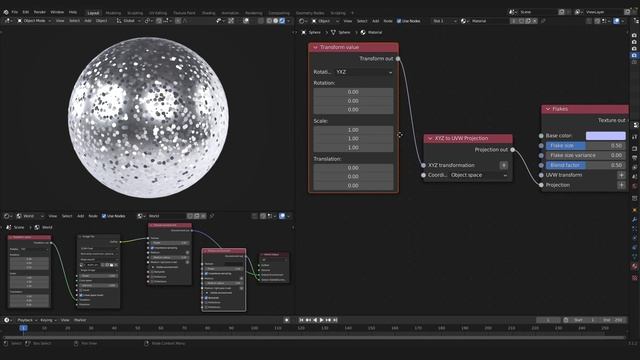Screen dimensions: 640x360
Task: Toggle auto keying record button in timeline
Action: pos(287,320)
